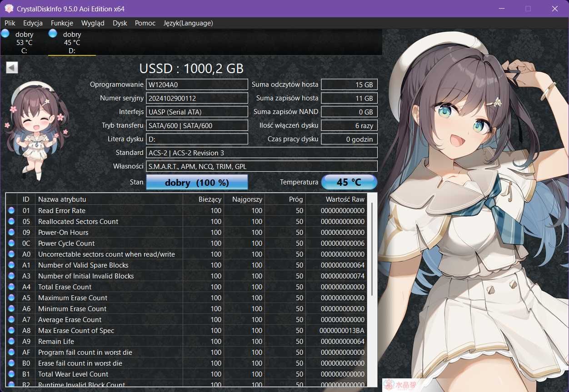Click status orb for Reallocated Sectors Count
This screenshot has height=392, width=569.
[x=11, y=221]
